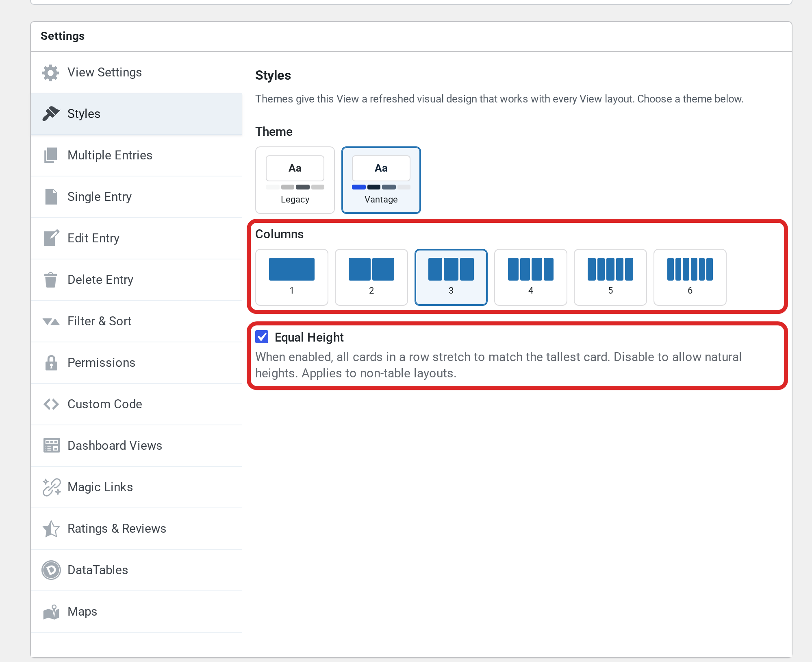This screenshot has height=662, width=812.
Task: Disable the Equal Height checkbox
Action: 262,337
